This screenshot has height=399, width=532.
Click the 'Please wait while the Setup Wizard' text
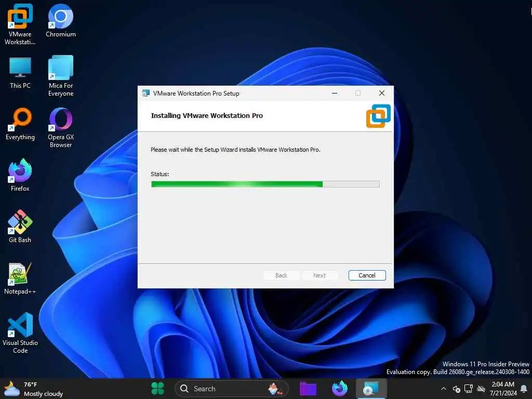pos(235,150)
